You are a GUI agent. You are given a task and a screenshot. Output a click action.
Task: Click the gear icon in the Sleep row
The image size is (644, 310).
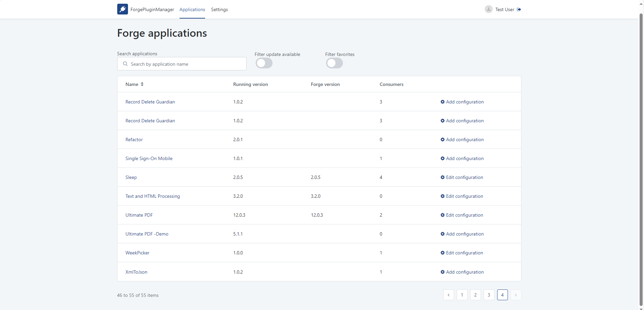tap(443, 177)
